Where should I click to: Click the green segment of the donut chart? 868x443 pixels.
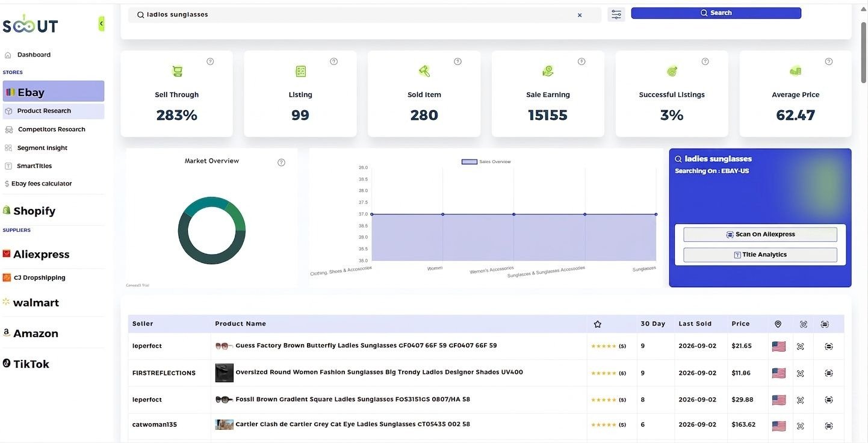pyautogui.click(x=236, y=217)
